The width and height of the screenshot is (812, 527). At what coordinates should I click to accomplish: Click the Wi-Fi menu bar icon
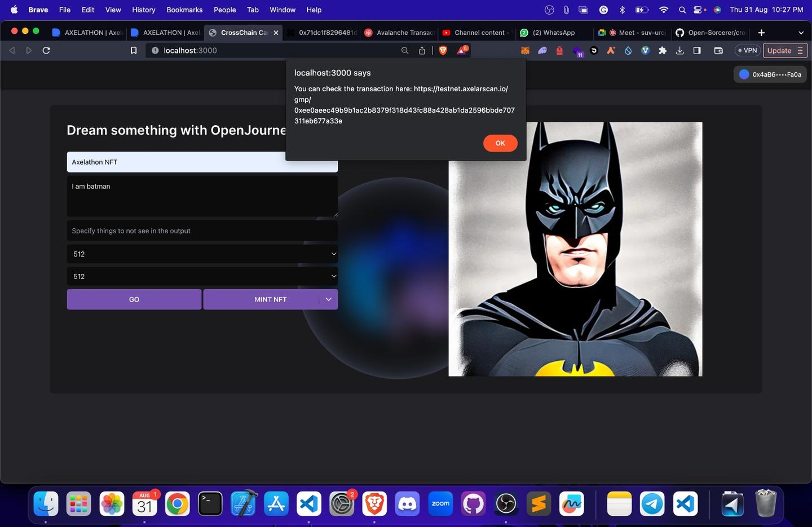664,10
